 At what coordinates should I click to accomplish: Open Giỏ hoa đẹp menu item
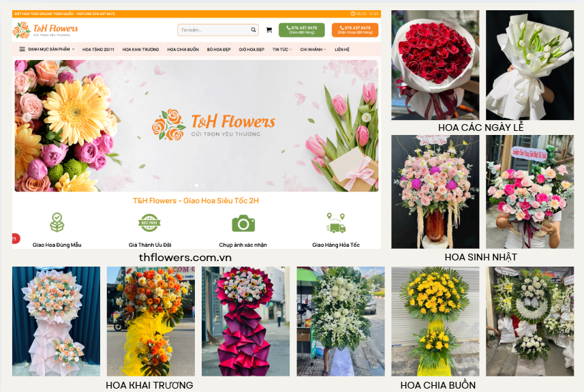click(251, 49)
